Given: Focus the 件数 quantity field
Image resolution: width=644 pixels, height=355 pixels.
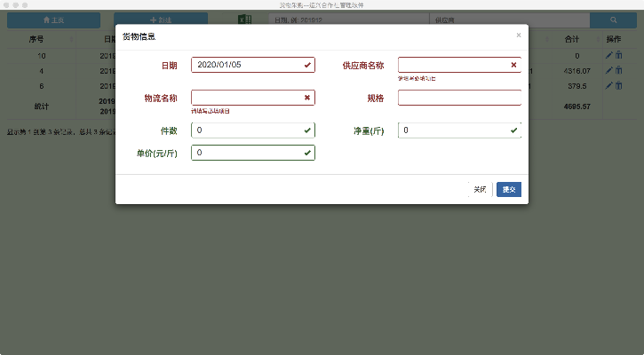Looking at the screenshot, I should (x=247, y=130).
